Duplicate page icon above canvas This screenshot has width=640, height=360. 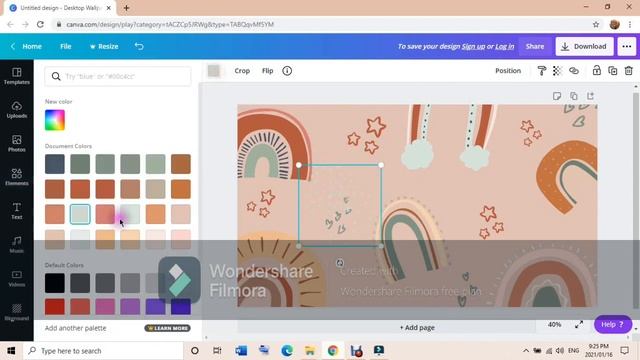point(573,96)
